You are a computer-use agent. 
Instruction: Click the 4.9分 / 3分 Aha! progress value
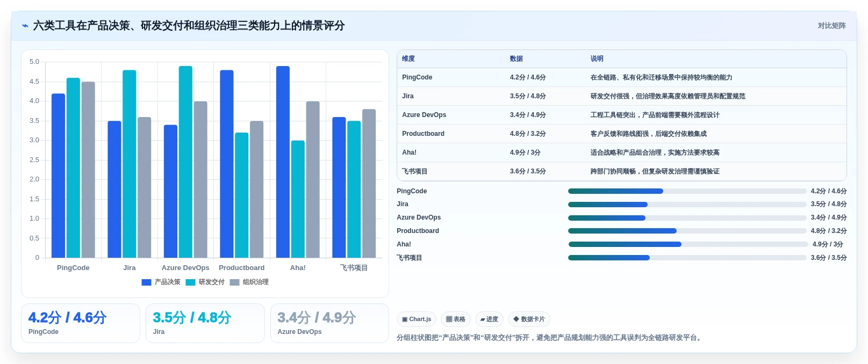coord(828,245)
